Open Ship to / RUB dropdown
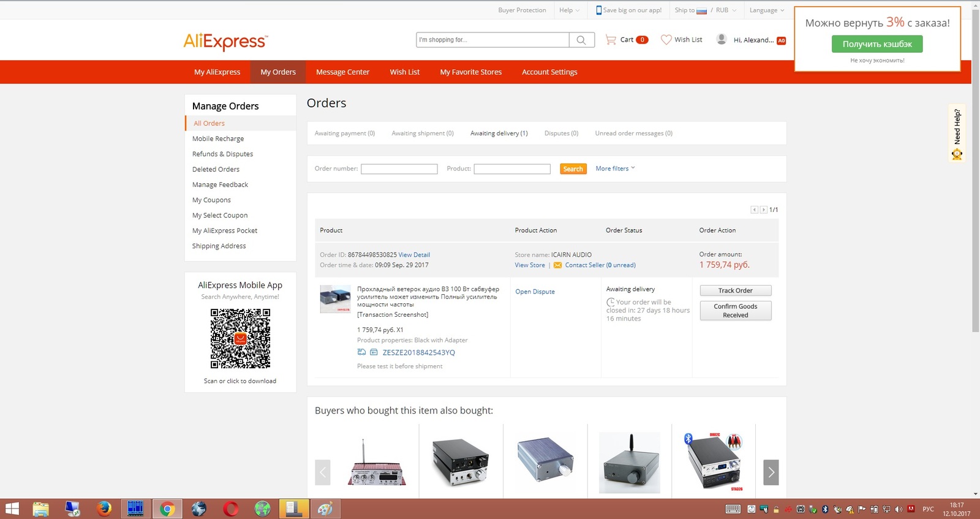The image size is (980, 519). coord(706,10)
